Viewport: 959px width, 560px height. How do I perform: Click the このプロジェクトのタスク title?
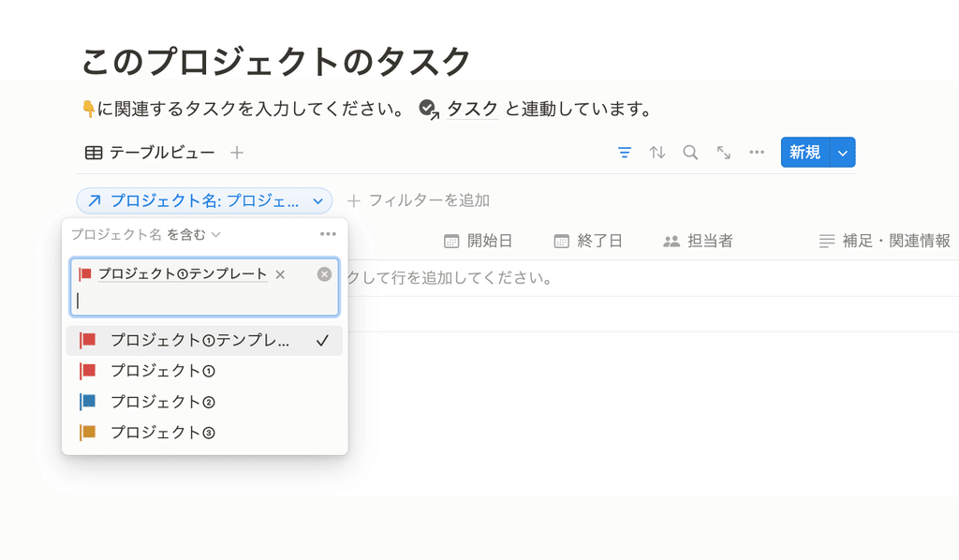(x=276, y=62)
